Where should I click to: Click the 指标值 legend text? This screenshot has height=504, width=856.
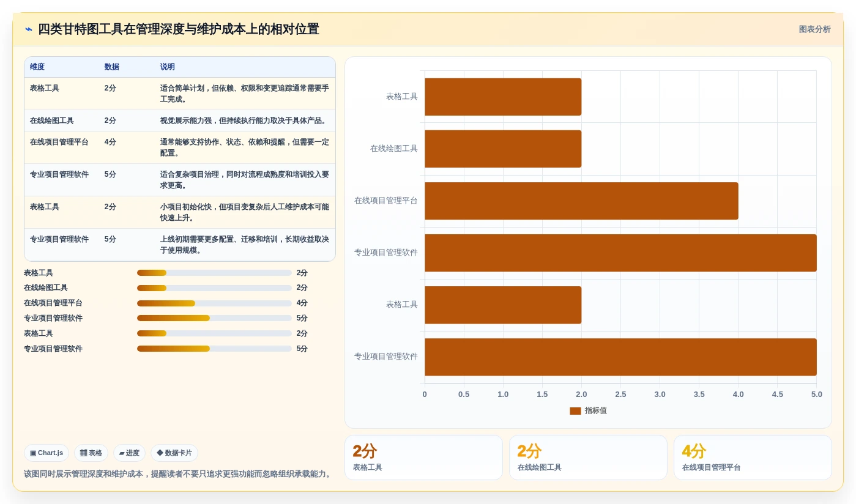pyautogui.click(x=595, y=411)
